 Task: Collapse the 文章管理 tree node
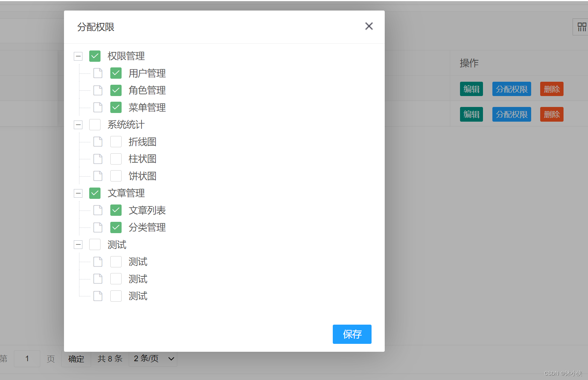point(78,194)
